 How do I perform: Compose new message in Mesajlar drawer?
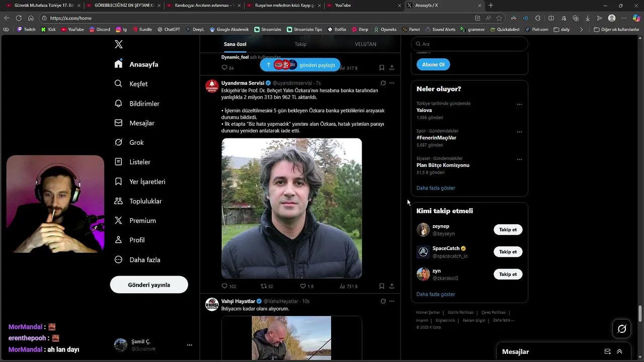point(607,351)
